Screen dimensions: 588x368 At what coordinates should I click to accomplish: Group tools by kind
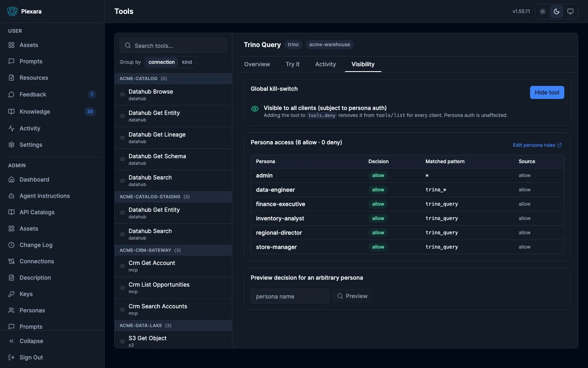click(187, 62)
